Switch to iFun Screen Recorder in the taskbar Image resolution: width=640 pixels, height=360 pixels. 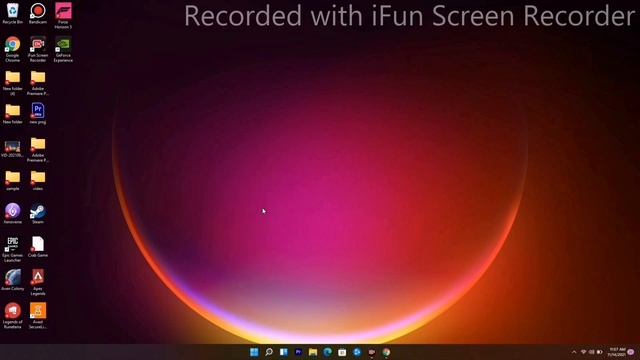point(372,352)
